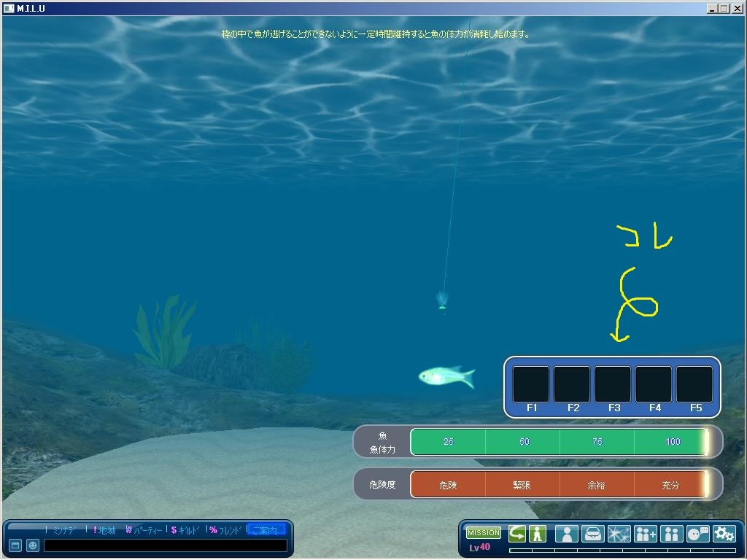Click the 危険度 bar at 緊張
The image size is (747, 560).
coord(522,485)
